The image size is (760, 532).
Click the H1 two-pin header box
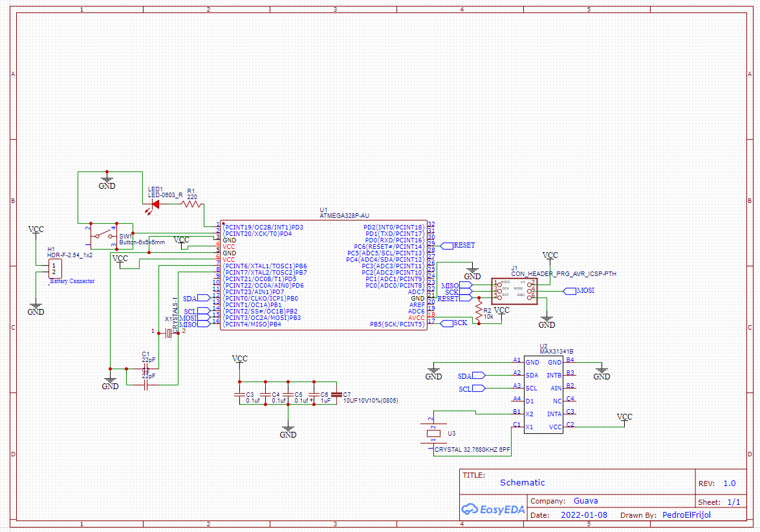point(55,268)
